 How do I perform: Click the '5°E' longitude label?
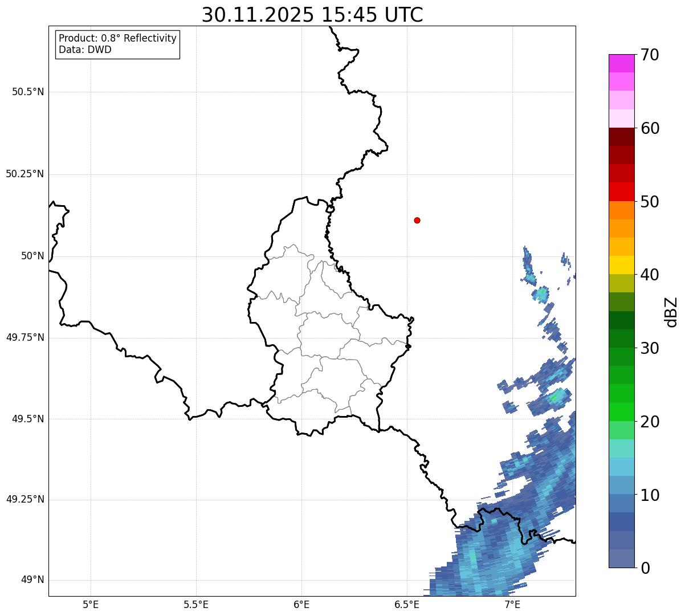(x=91, y=604)
